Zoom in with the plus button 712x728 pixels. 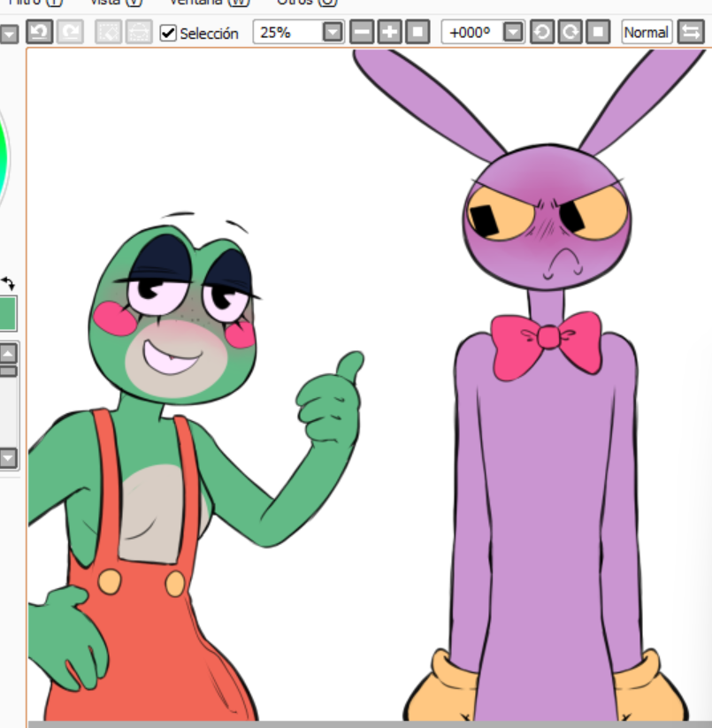[x=390, y=32]
